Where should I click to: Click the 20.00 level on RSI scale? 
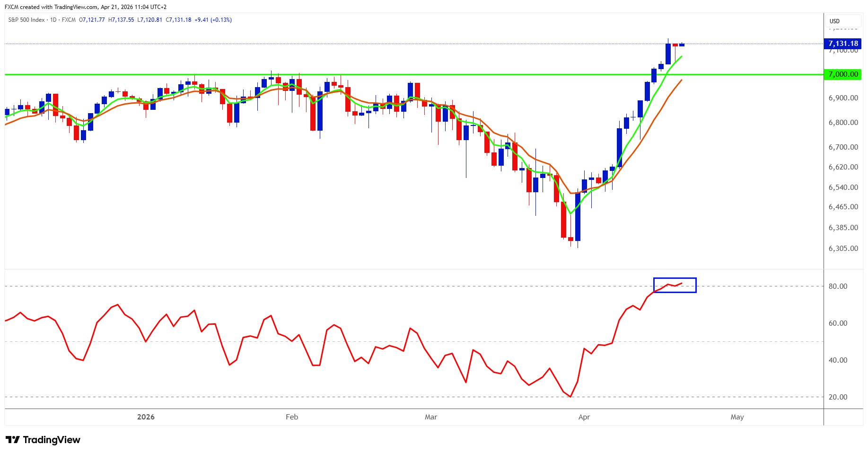click(838, 397)
